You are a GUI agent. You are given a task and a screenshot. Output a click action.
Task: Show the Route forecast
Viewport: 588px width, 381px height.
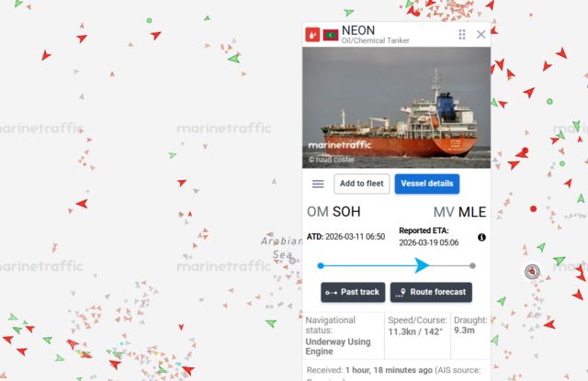tap(431, 292)
